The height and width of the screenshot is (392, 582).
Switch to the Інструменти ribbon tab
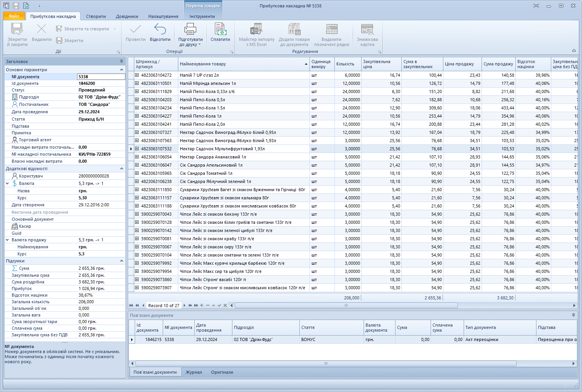point(202,16)
